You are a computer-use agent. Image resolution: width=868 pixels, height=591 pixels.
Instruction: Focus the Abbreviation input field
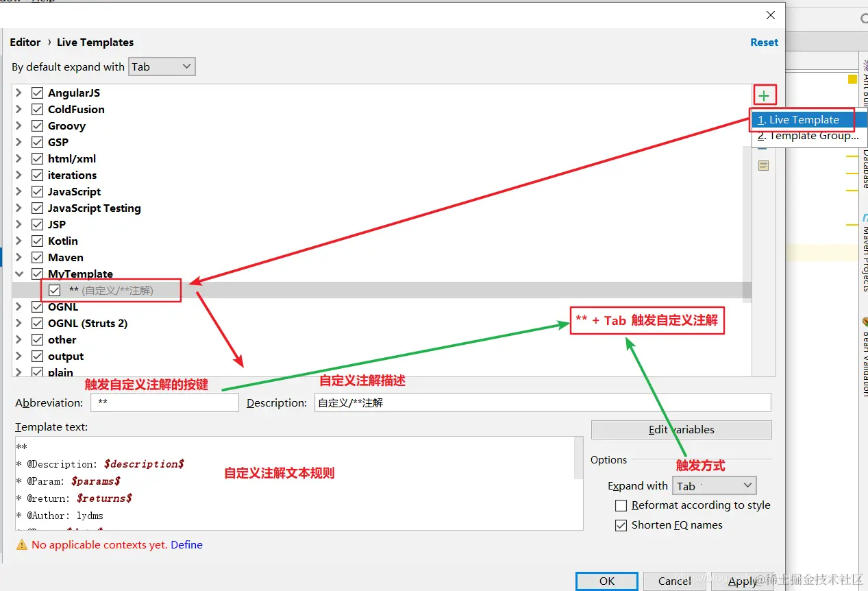164,402
